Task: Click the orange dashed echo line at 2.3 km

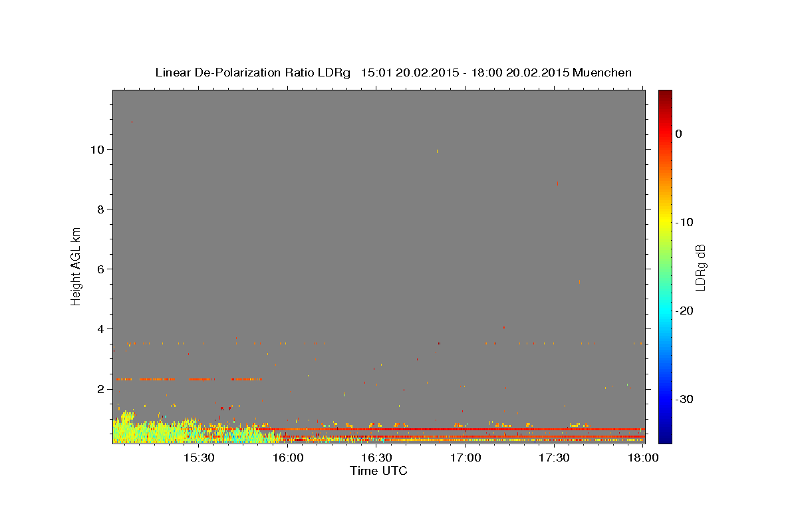Action: [x=189, y=379]
